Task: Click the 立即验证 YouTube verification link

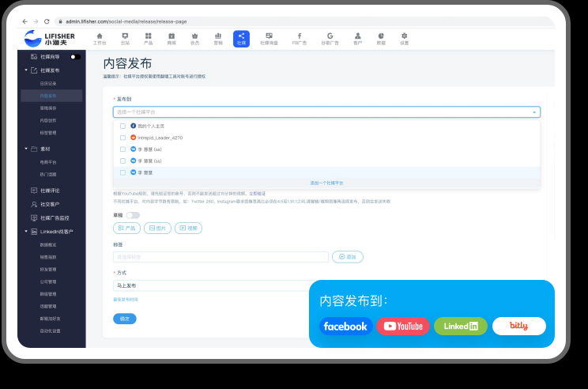Action: [258, 194]
